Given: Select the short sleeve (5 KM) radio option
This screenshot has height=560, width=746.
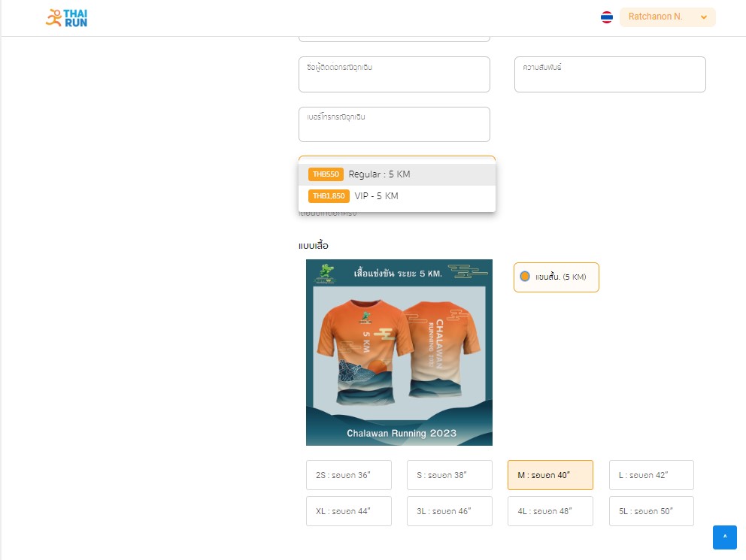Looking at the screenshot, I should tap(556, 277).
